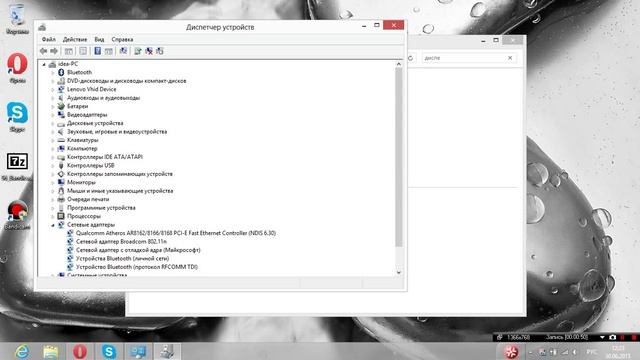The width and height of the screenshot is (640, 360).
Task: Expand the Дисковые устройства node arrow
Action: (53, 123)
